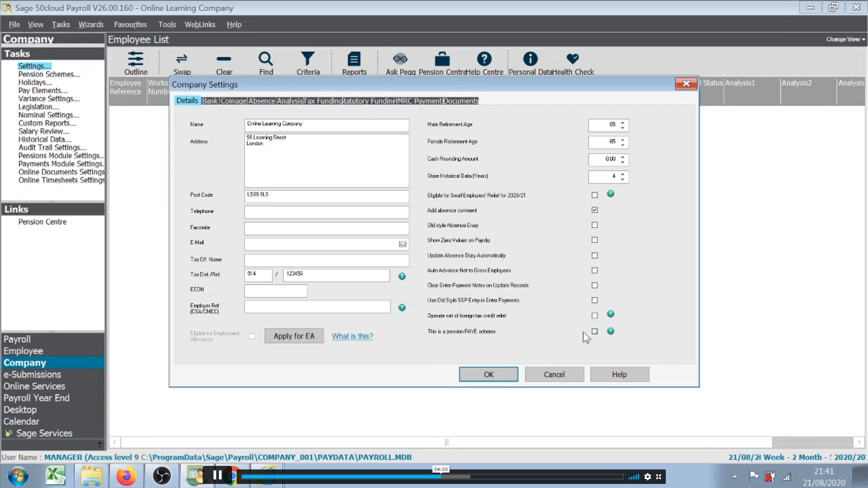Click the envelope icon in E-Mail field
Image resolution: width=868 pixels, height=488 pixels.
[x=403, y=244]
